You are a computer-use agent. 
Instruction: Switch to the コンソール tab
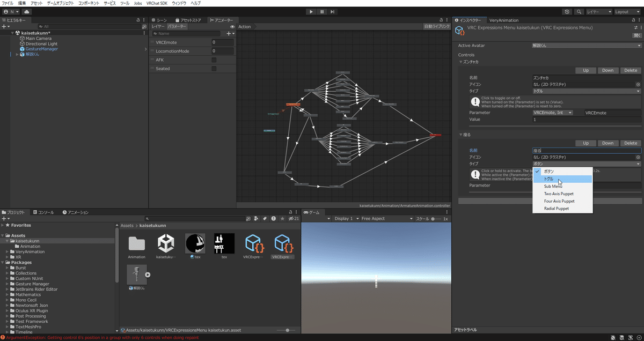[x=45, y=211]
